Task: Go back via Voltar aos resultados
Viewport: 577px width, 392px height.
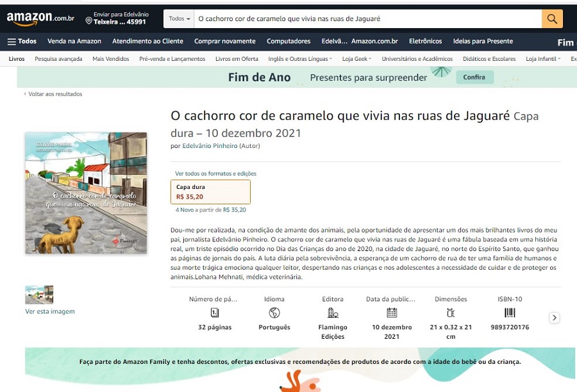Action: click(x=53, y=94)
